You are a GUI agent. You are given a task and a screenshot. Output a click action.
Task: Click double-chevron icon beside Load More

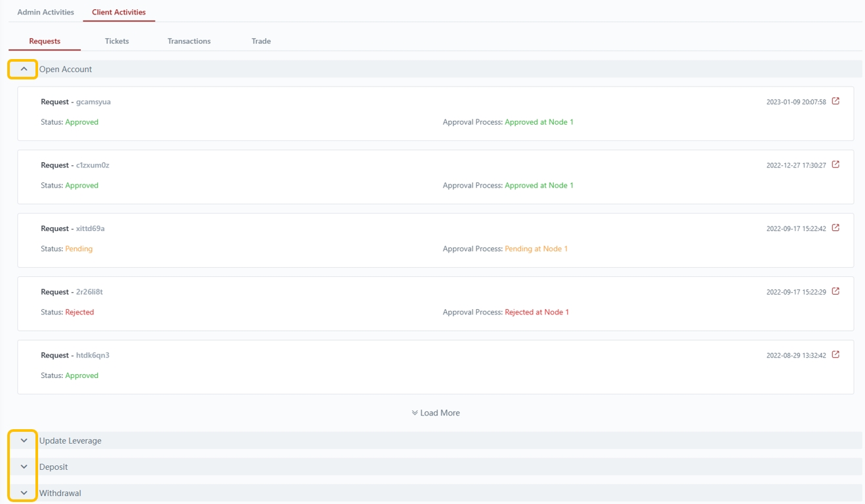pos(415,413)
